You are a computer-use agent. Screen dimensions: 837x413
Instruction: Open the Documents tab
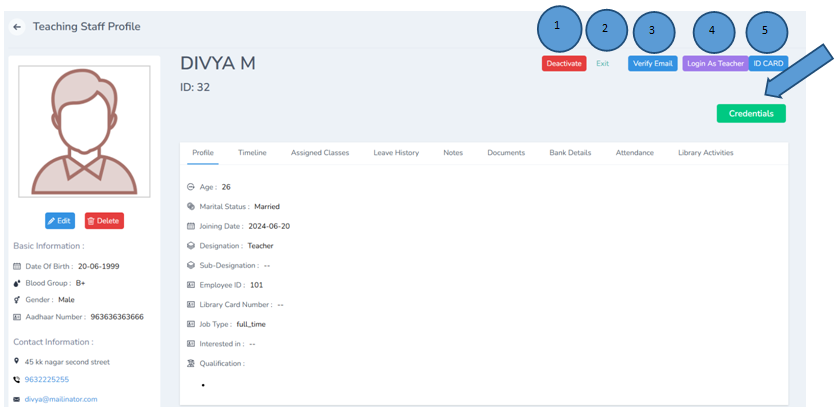coord(506,153)
